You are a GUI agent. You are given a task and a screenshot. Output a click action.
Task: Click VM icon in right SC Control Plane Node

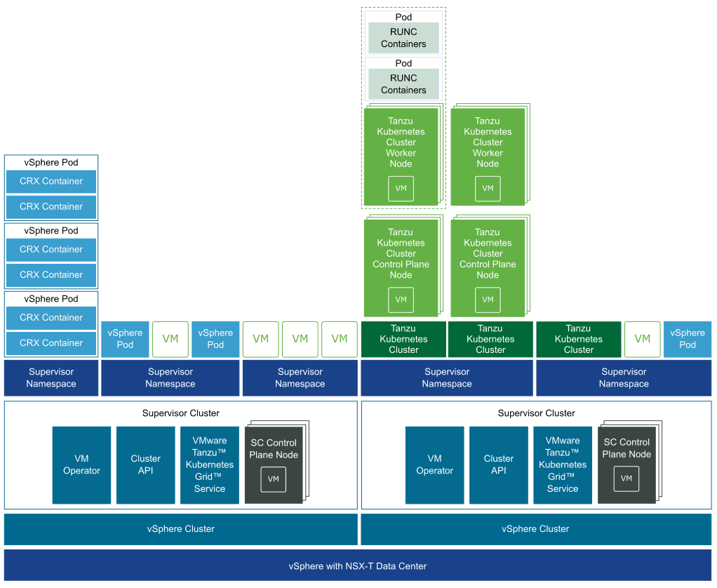626,479
